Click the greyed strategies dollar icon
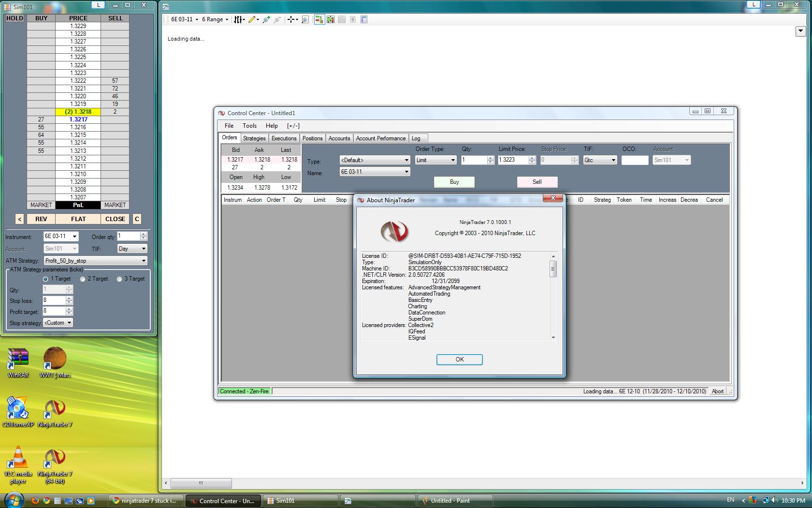812x508 pixels. point(353,19)
